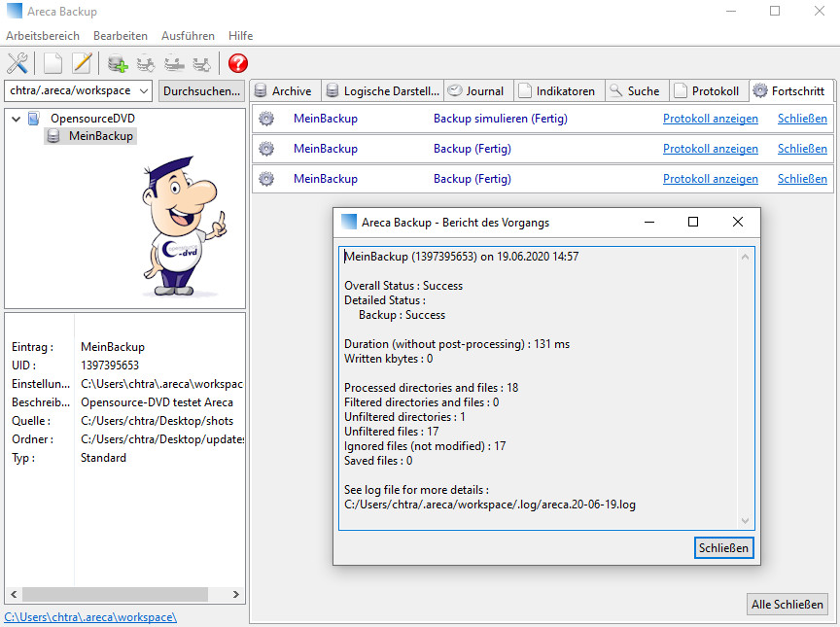
Task: Switch to the Archive tab
Action: (x=284, y=91)
